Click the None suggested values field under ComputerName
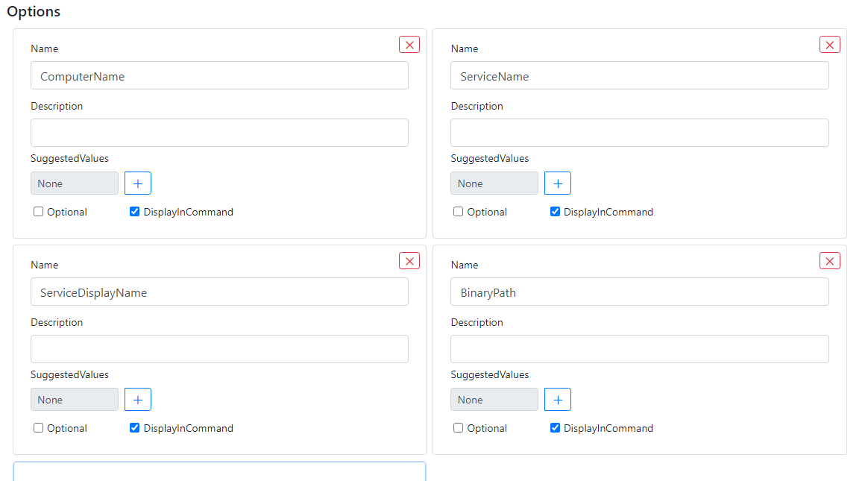Viewport: 868px width, 481px height. tap(74, 183)
